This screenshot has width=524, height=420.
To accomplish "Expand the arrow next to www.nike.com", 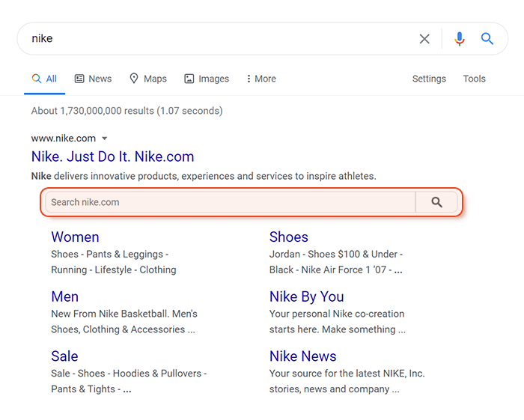I will click(x=104, y=139).
